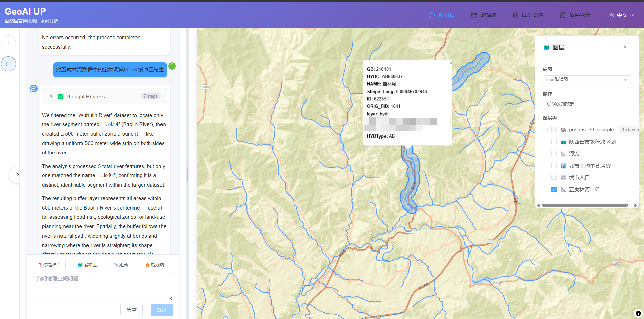Screen dimensions: 644x319
Task: Open the 数据源 tab
Action: click(484, 15)
